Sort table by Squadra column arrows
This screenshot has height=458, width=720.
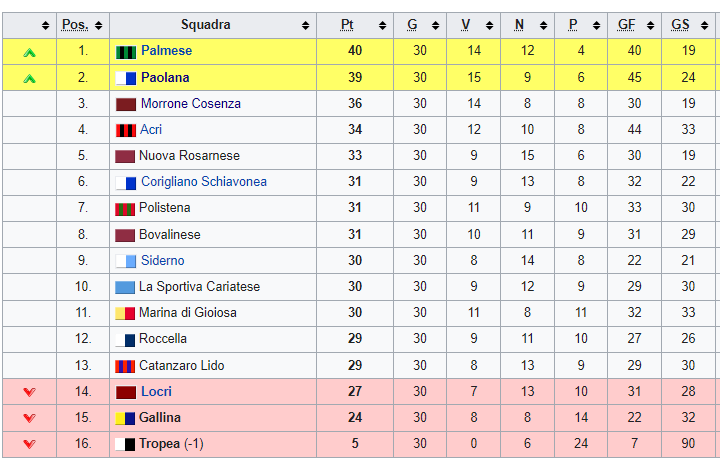tap(305, 26)
